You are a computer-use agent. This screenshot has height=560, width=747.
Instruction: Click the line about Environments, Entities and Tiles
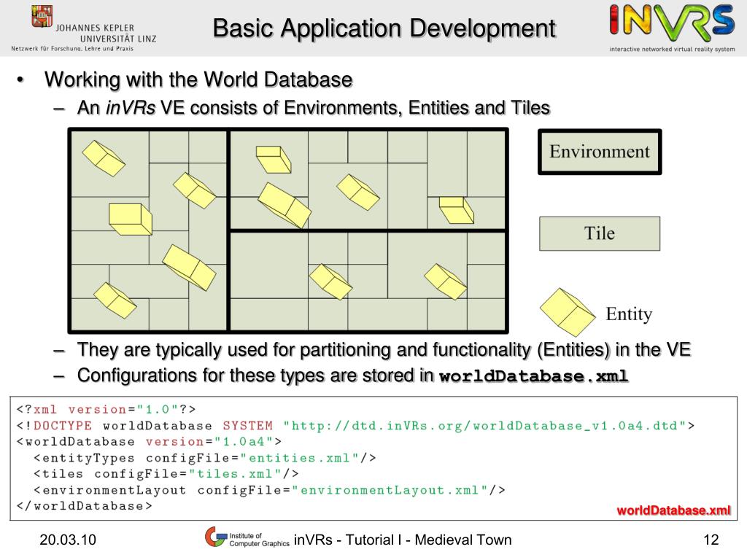tap(314, 108)
